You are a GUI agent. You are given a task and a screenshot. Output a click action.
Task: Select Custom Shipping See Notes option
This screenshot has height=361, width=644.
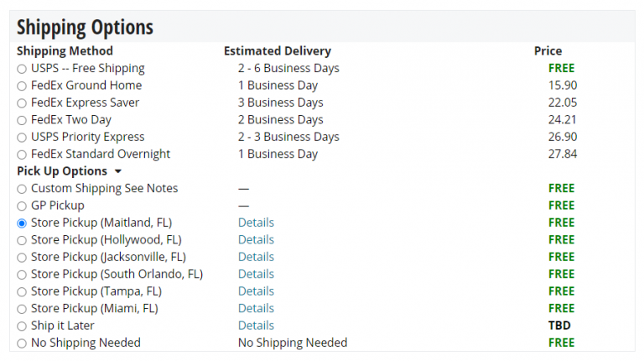tap(22, 189)
